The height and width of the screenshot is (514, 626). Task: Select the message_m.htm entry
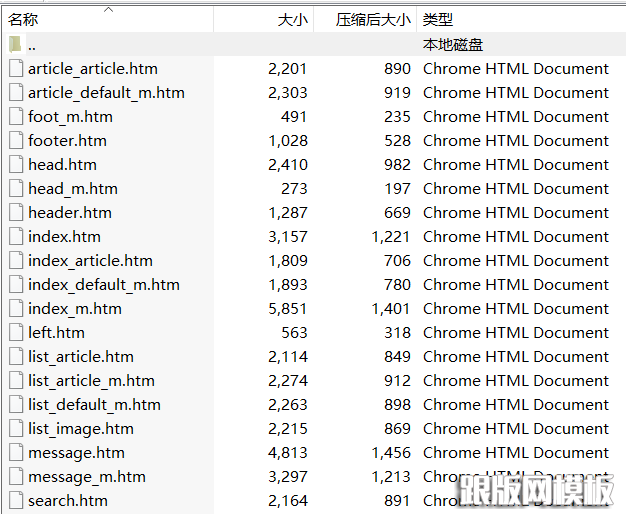click(87, 477)
